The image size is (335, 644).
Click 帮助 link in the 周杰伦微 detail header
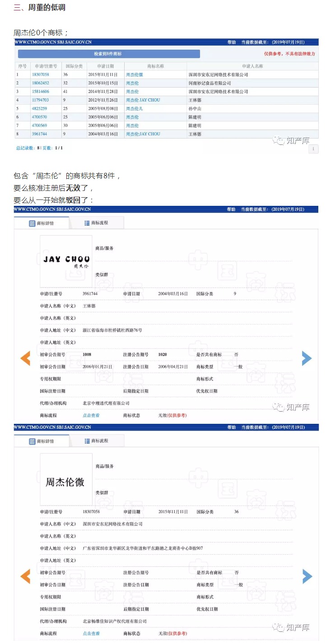coord(232,427)
